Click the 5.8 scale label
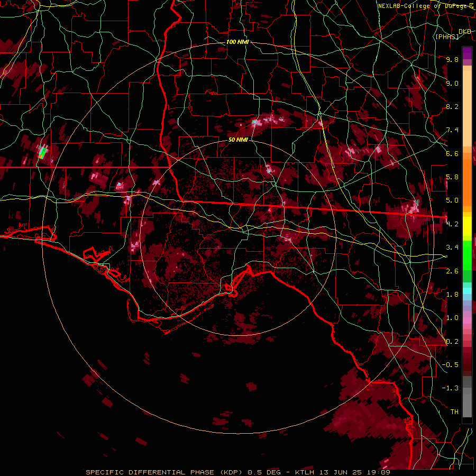The width and height of the screenshot is (476, 476). [x=452, y=177]
